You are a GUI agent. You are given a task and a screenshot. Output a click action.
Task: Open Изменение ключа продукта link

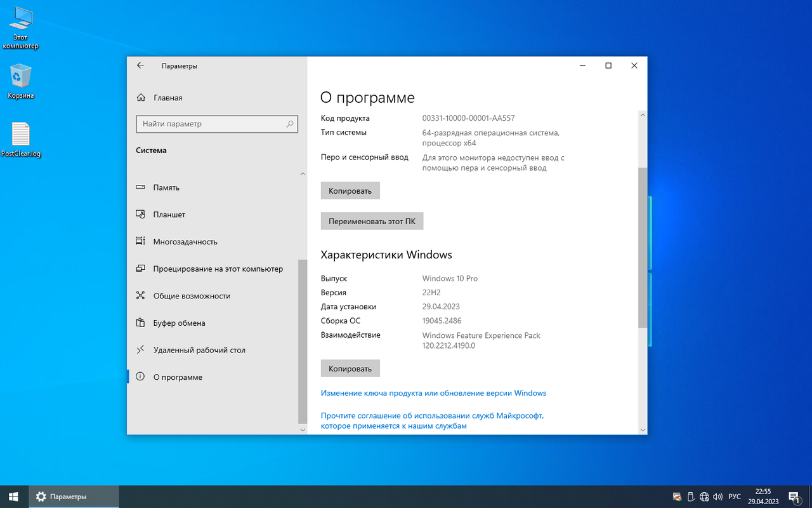[433, 393]
